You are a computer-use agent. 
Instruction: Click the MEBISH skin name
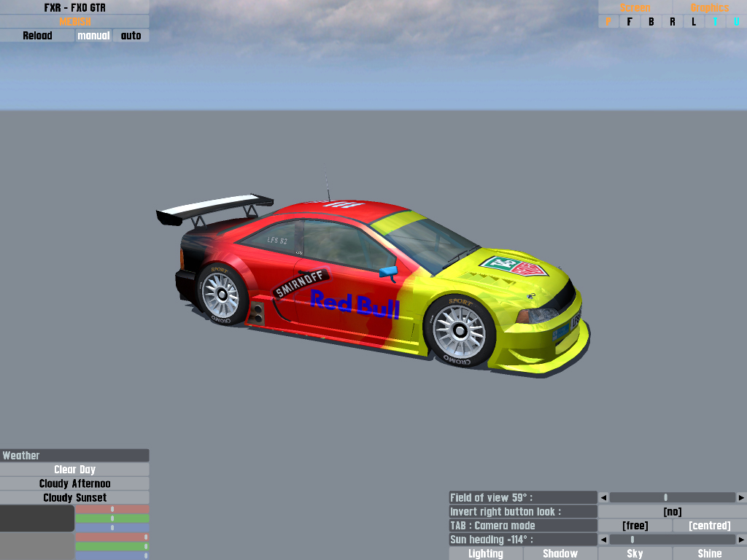click(74, 21)
